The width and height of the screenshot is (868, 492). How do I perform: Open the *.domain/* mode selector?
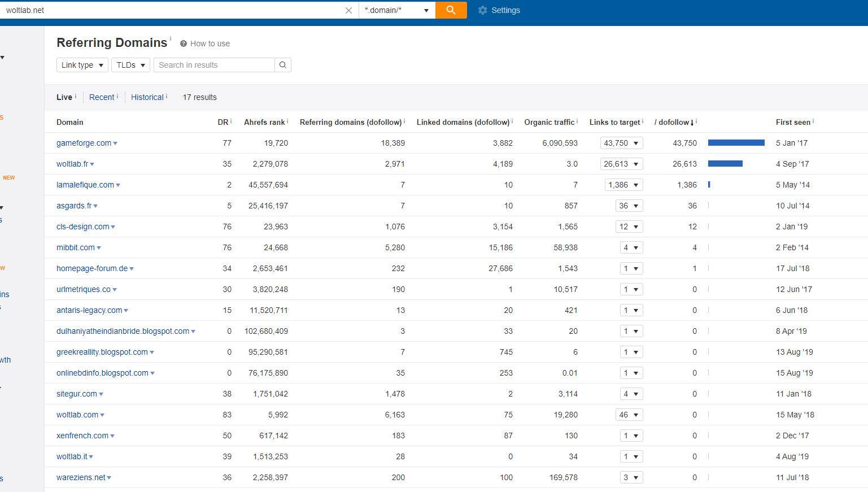(397, 10)
